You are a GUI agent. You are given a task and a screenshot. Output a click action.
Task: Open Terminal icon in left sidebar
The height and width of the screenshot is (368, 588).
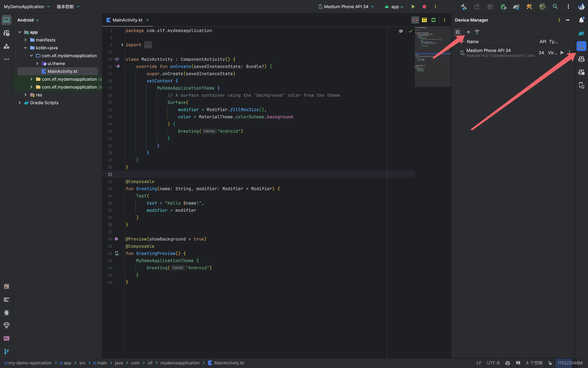pyautogui.click(x=7, y=339)
